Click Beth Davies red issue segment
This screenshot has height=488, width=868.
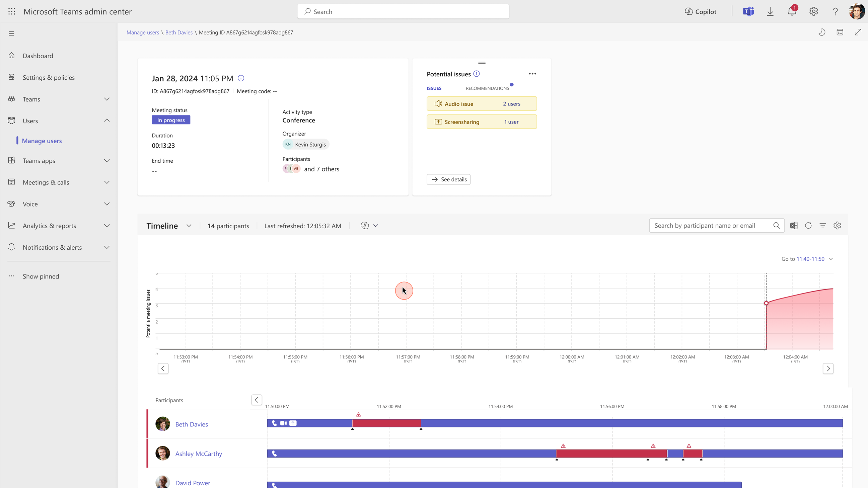click(x=386, y=423)
